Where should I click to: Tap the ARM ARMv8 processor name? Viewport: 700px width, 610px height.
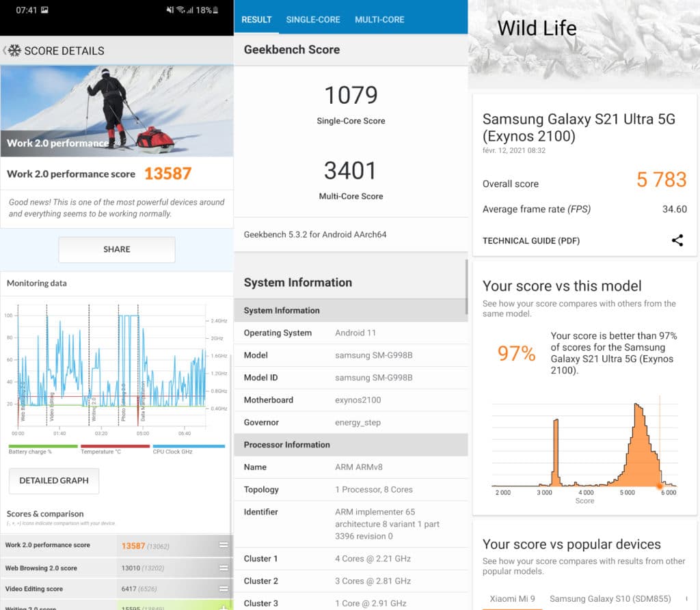pyautogui.click(x=359, y=467)
